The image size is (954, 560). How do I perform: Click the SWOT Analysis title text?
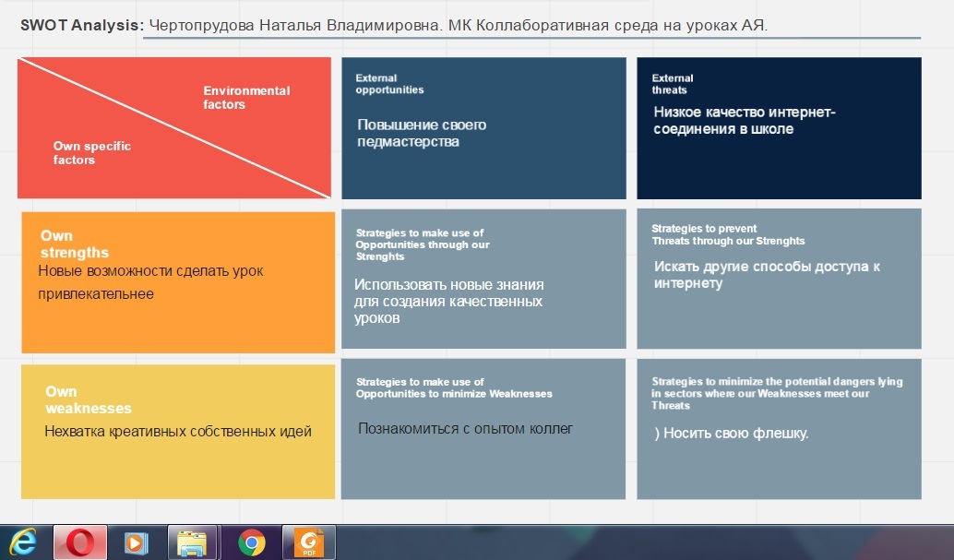point(82,26)
